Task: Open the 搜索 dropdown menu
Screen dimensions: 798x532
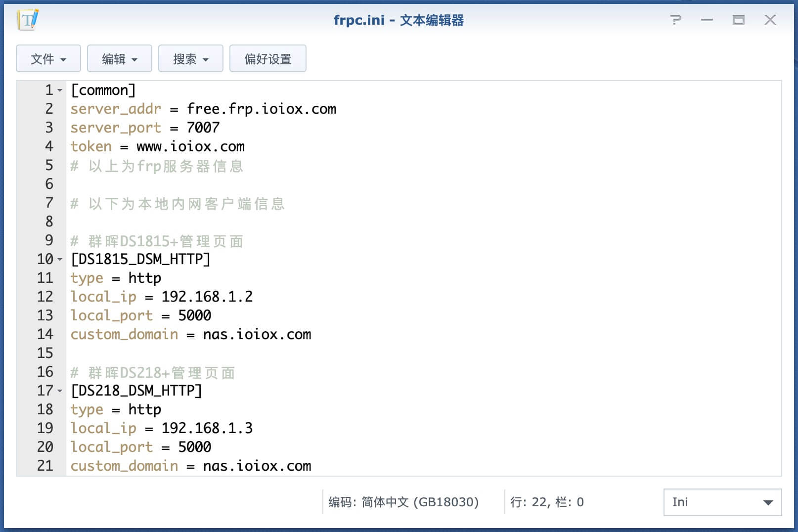Action: point(191,59)
